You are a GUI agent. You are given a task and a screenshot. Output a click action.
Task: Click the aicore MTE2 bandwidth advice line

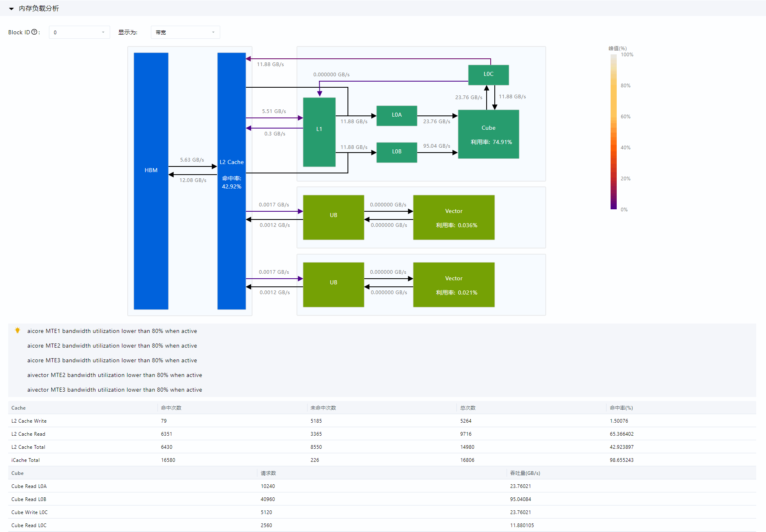click(112, 346)
